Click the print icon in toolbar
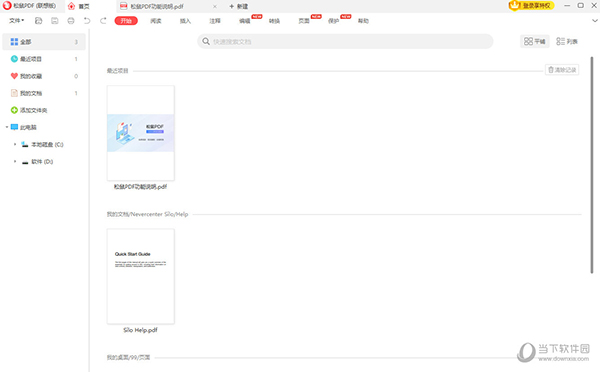600x372 pixels. pyautogui.click(x=71, y=21)
